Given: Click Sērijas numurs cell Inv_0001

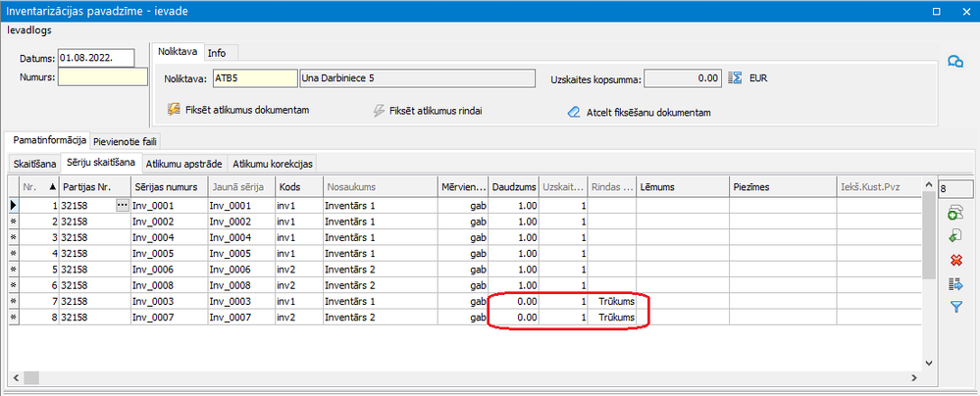Looking at the screenshot, I should point(169,205).
